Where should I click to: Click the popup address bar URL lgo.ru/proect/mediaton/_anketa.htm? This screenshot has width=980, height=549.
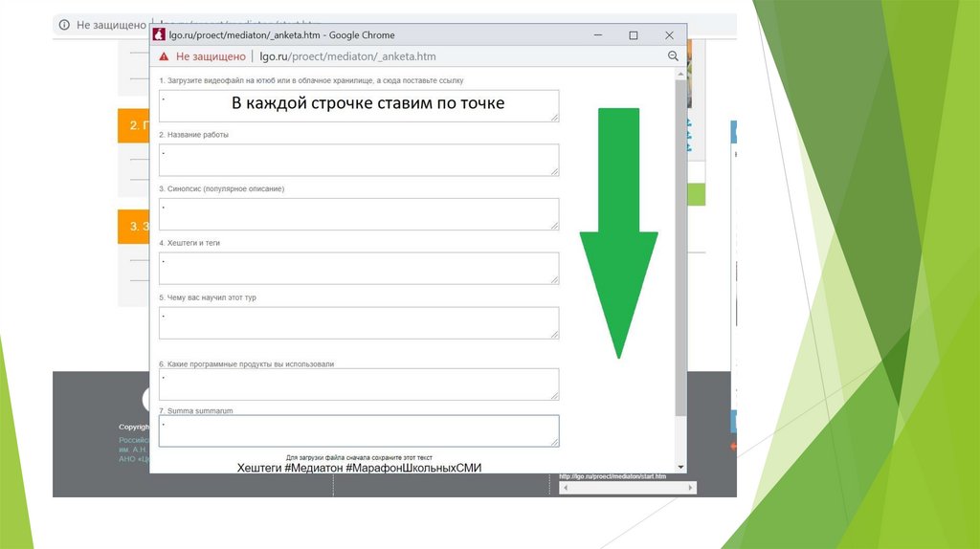coord(347,56)
